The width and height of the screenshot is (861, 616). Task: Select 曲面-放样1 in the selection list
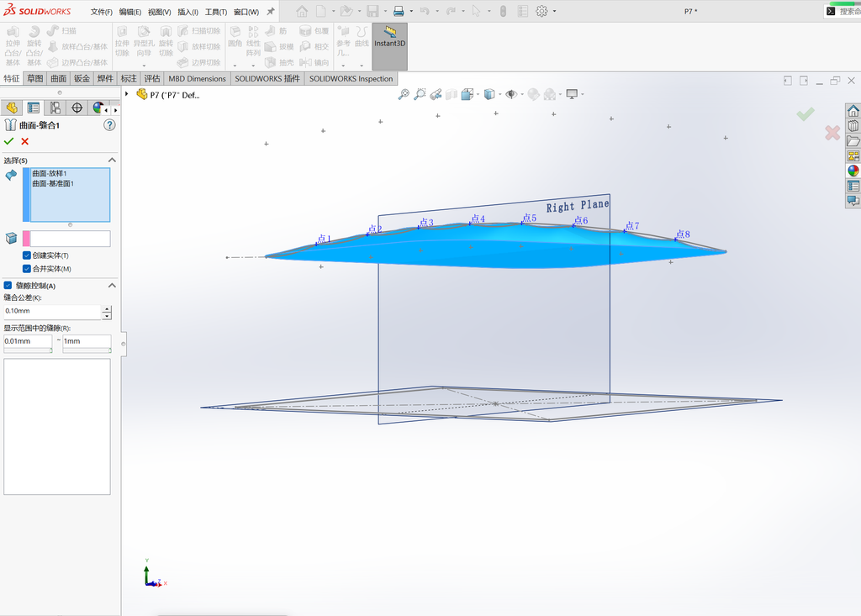pos(50,173)
